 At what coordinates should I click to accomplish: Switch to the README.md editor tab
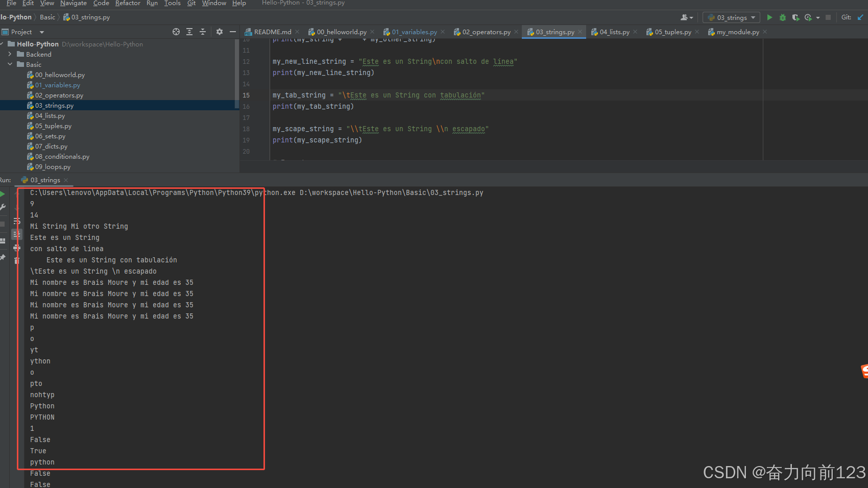click(272, 32)
